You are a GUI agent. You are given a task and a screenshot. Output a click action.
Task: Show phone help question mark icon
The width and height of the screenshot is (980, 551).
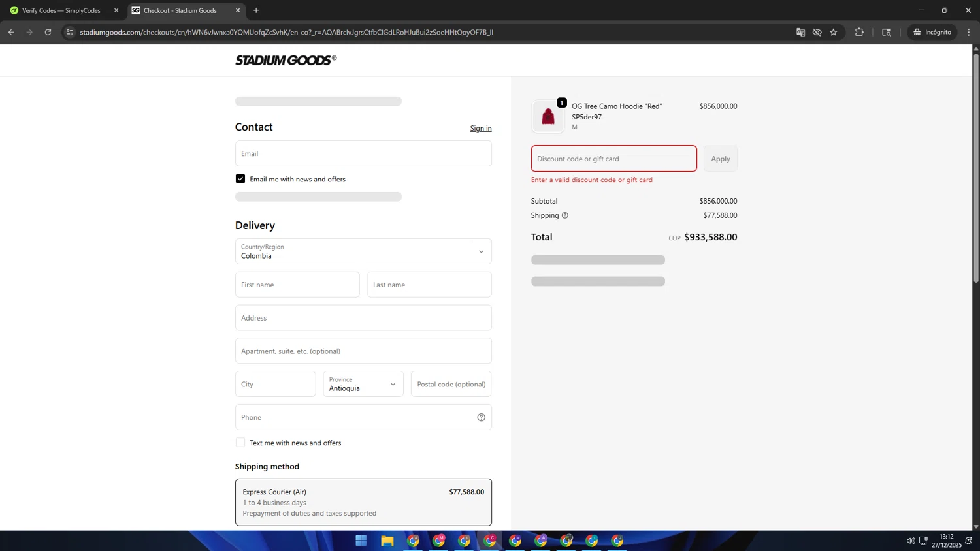[482, 417]
